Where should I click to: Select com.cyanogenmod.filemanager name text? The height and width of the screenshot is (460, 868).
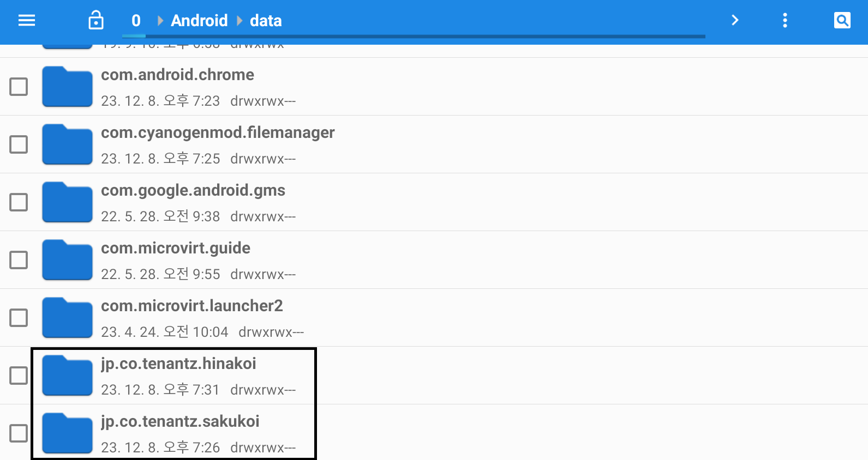tap(218, 133)
